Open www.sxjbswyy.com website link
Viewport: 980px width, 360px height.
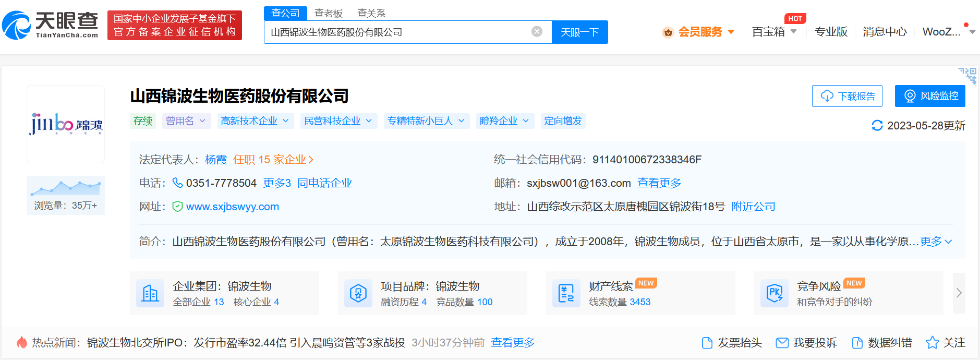(233, 207)
